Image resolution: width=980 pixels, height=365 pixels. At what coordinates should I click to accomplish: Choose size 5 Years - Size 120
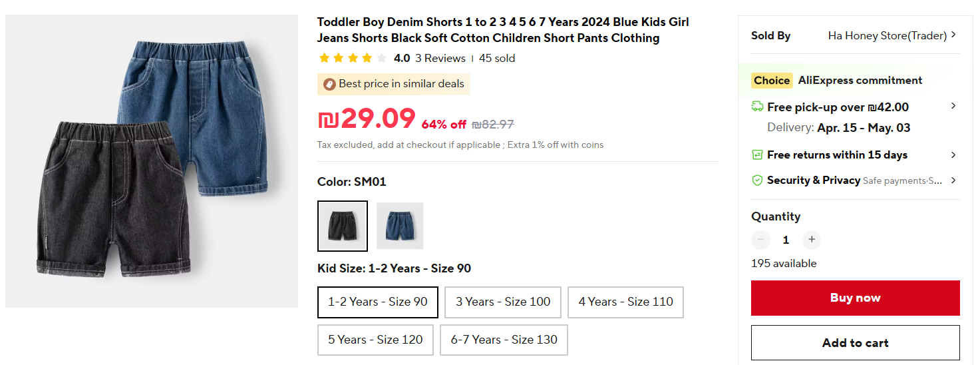pyautogui.click(x=375, y=340)
